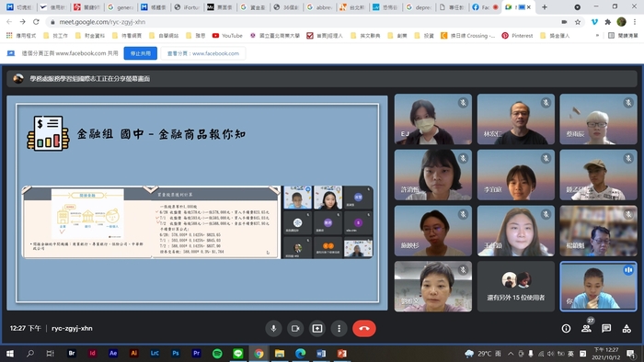Open the present screen options button
Viewport: 644px width, 362px height.
pos(317,328)
